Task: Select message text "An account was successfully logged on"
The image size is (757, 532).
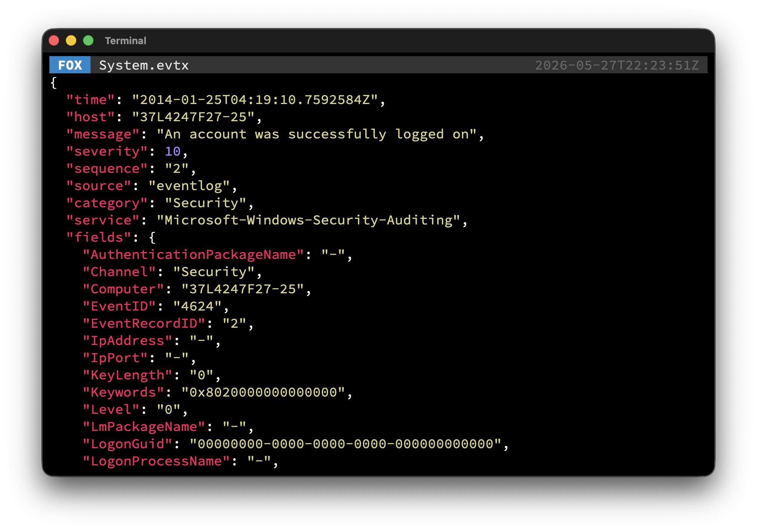Action: (x=316, y=134)
